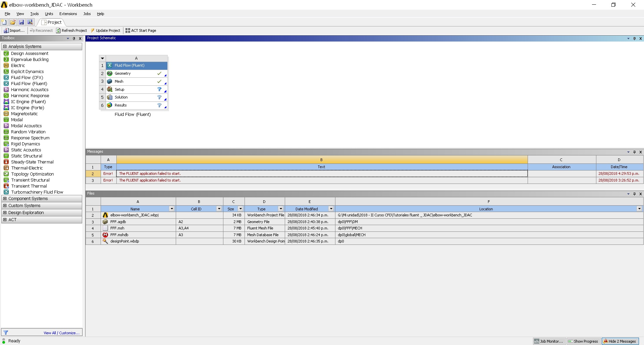Select Topology Optimization in the toolbox
The height and width of the screenshot is (345, 644).
32,174
